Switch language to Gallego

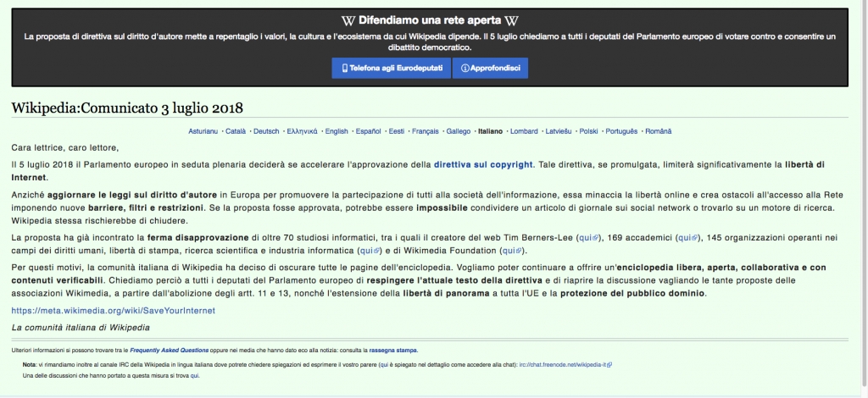click(x=459, y=131)
